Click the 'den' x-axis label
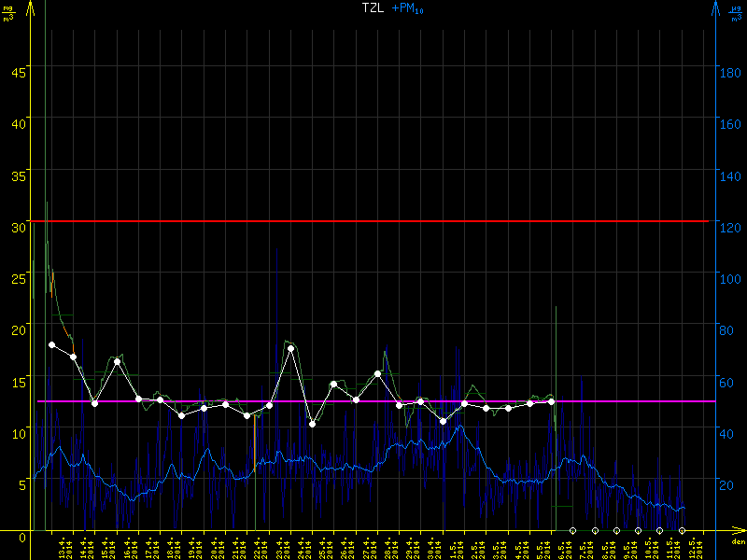The image size is (747, 560). coord(737,542)
